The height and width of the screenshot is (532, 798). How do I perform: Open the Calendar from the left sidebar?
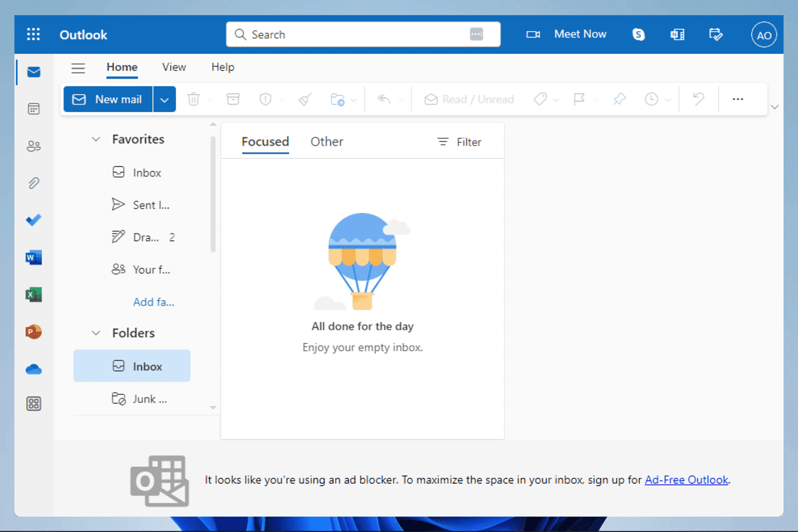pos(33,109)
